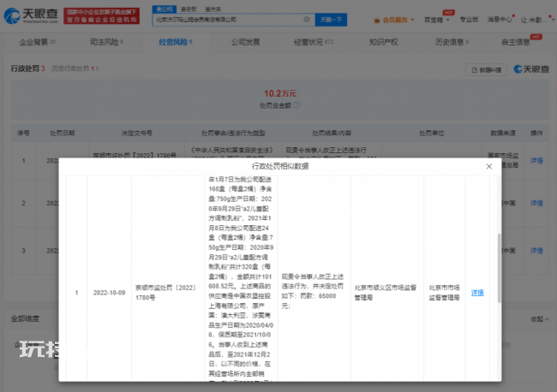This screenshot has width=557, height=392.
Task: Close the 行政处罚相似数据 dialog
Action: (488, 166)
